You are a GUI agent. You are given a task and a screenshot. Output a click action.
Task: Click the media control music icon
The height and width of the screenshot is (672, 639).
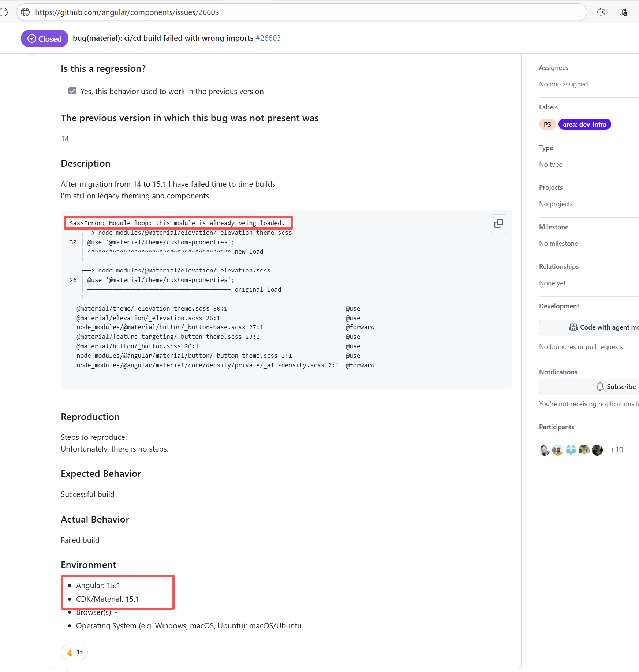pyautogui.click(x=624, y=12)
